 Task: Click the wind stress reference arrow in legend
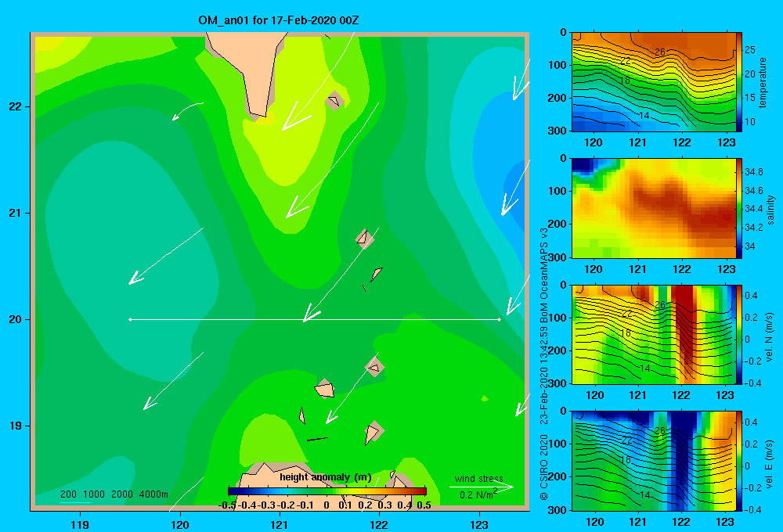click(x=481, y=487)
